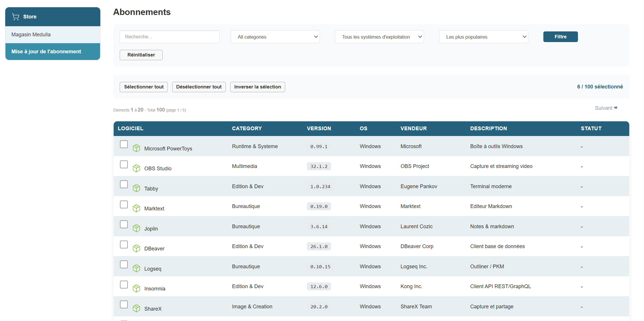The image size is (644, 321).
Task: Click the CATEGORY column header
Action: click(247, 129)
